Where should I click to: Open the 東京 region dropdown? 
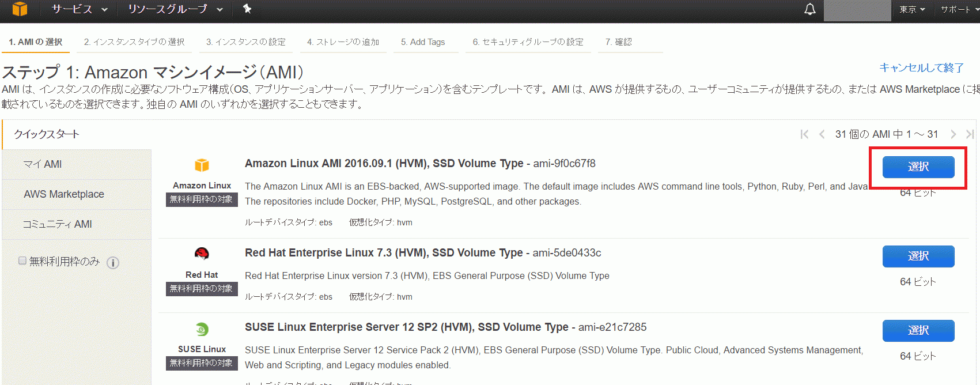pyautogui.click(x=912, y=9)
